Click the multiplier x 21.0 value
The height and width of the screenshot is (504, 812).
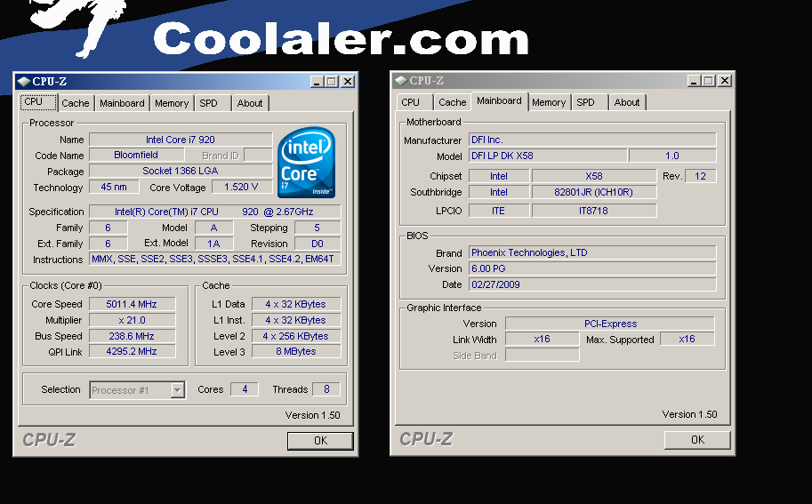pos(132,320)
